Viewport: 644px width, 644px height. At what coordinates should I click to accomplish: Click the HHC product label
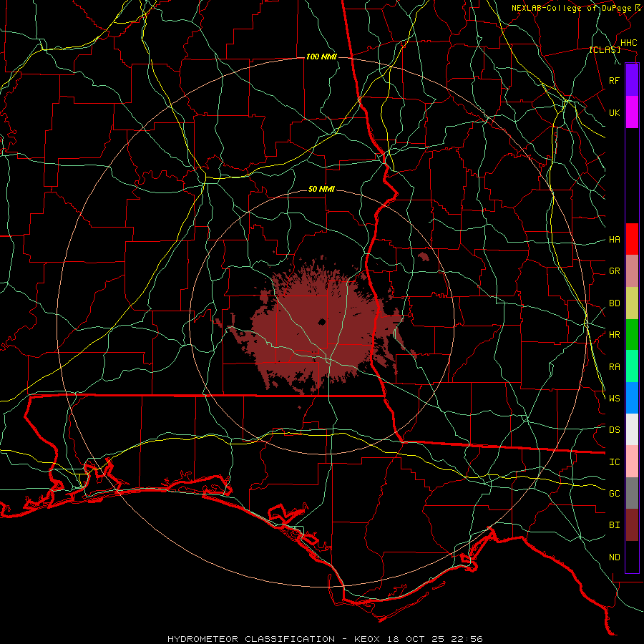[x=628, y=43]
